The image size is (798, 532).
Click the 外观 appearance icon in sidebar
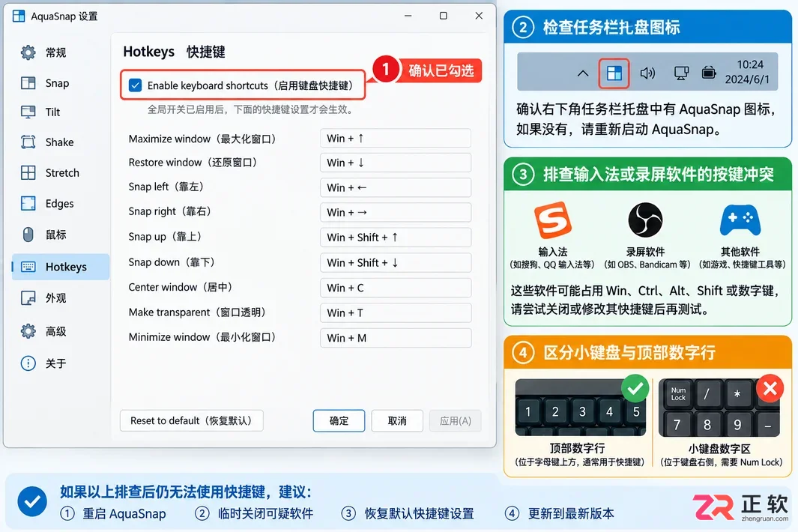pos(28,297)
